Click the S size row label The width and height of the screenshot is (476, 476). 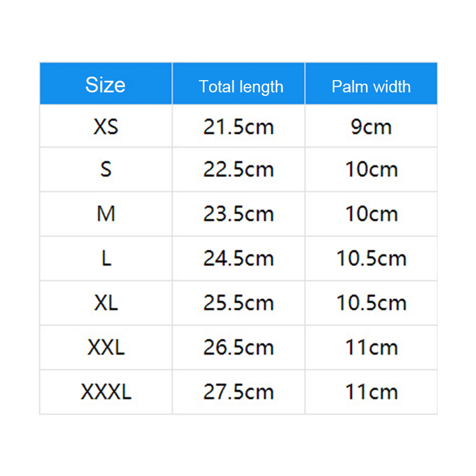(x=106, y=169)
